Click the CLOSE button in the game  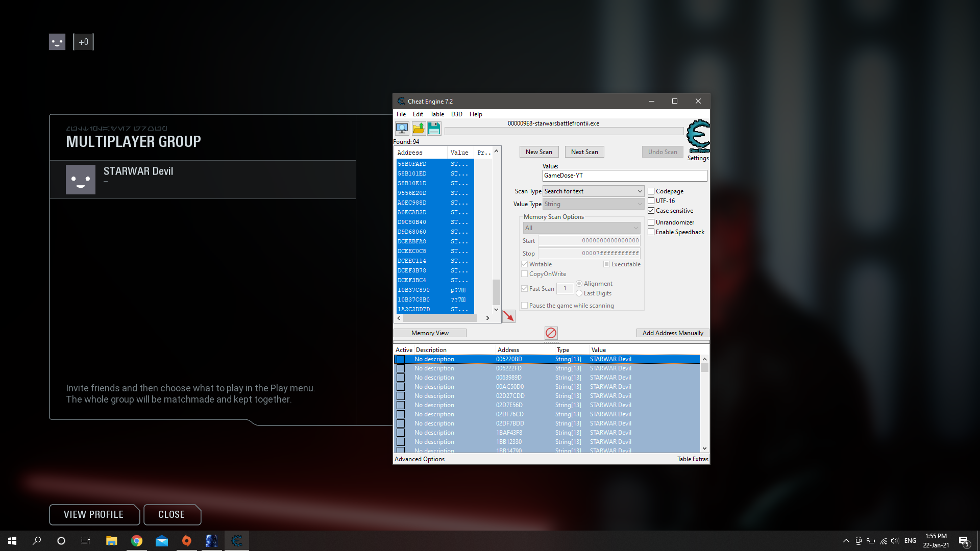171,515
